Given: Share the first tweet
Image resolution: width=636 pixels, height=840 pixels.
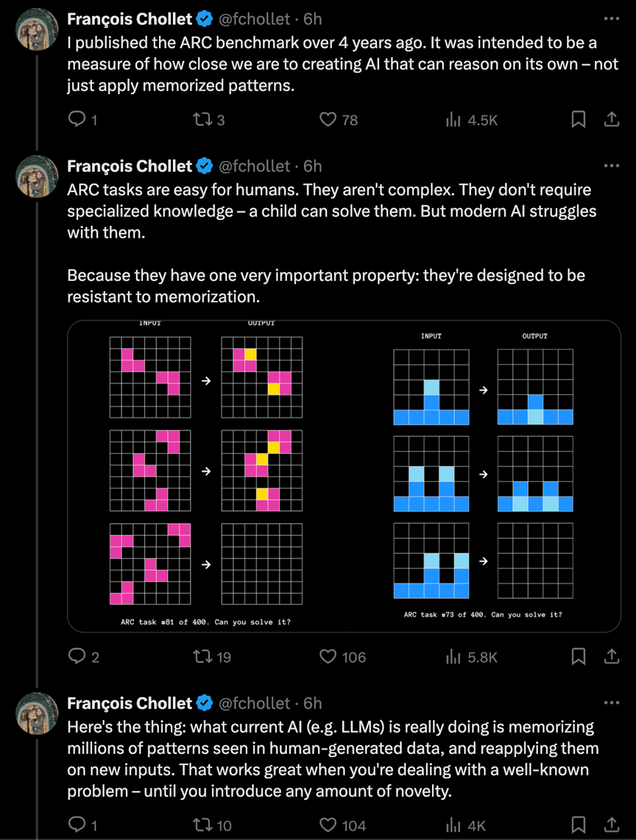Looking at the screenshot, I should [611, 119].
